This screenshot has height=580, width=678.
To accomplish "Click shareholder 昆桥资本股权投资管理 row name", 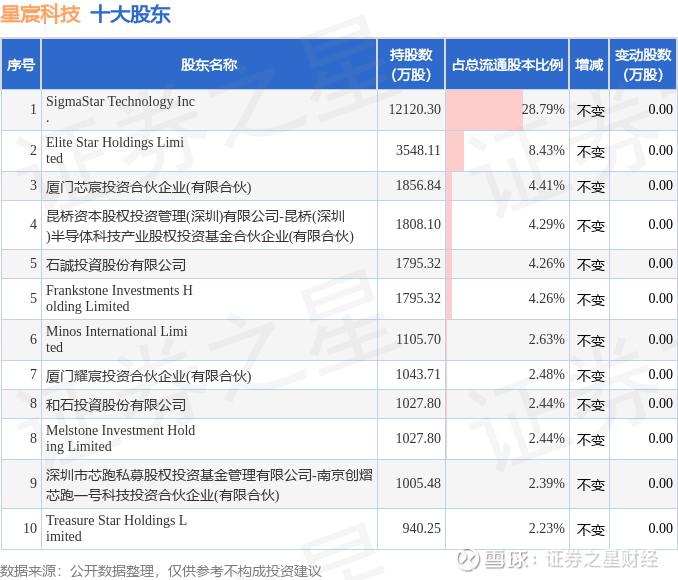I will [200, 225].
